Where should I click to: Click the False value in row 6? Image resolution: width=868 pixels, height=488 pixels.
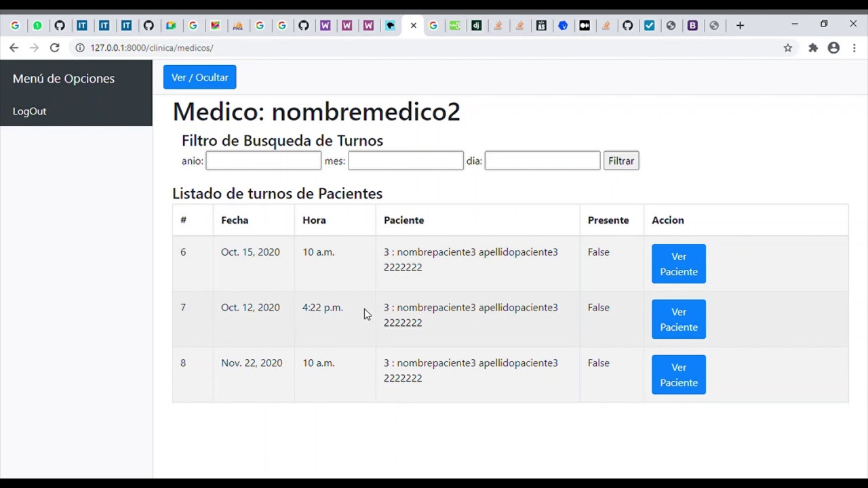599,252
